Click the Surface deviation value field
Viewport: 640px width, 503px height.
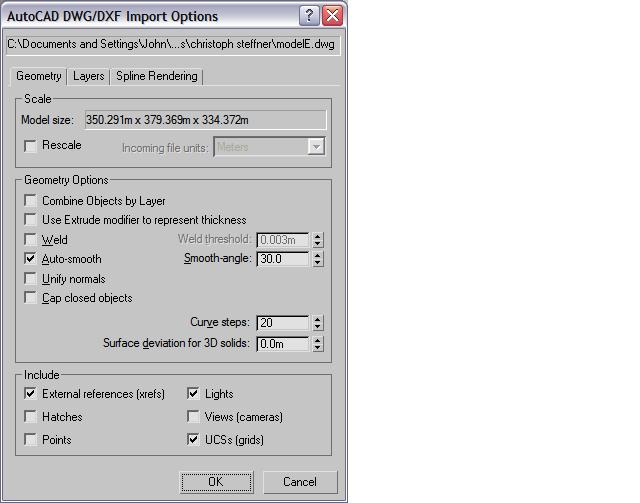point(282,344)
